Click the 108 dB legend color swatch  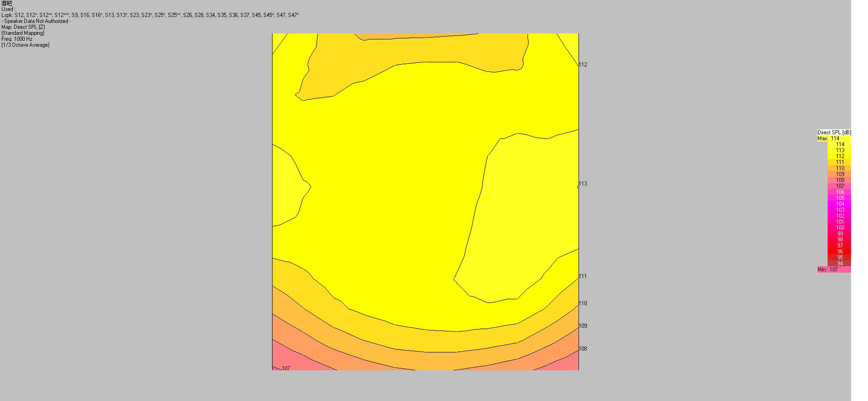pyautogui.click(x=839, y=180)
